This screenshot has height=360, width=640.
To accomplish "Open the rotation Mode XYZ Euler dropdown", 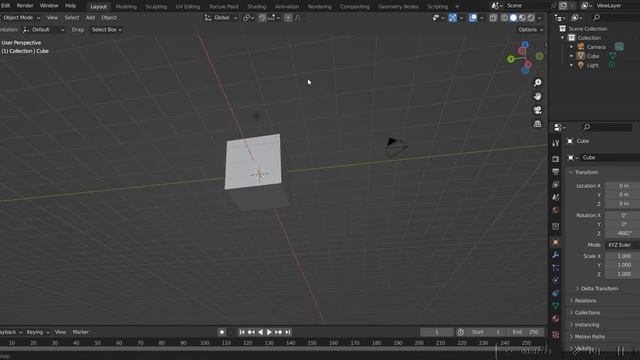I will (x=622, y=245).
